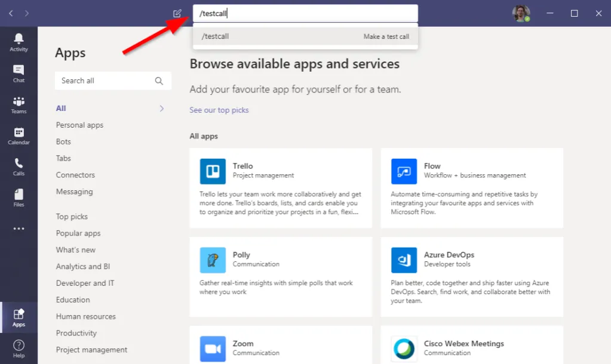Navigate back with the left arrow
Viewport: 611px width, 364px height.
coord(11,14)
